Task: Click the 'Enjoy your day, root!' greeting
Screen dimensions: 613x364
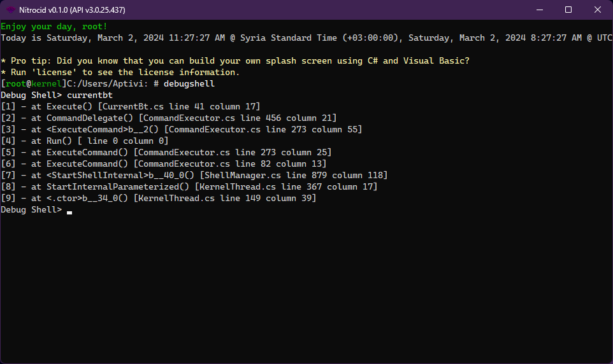Action: tap(54, 27)
